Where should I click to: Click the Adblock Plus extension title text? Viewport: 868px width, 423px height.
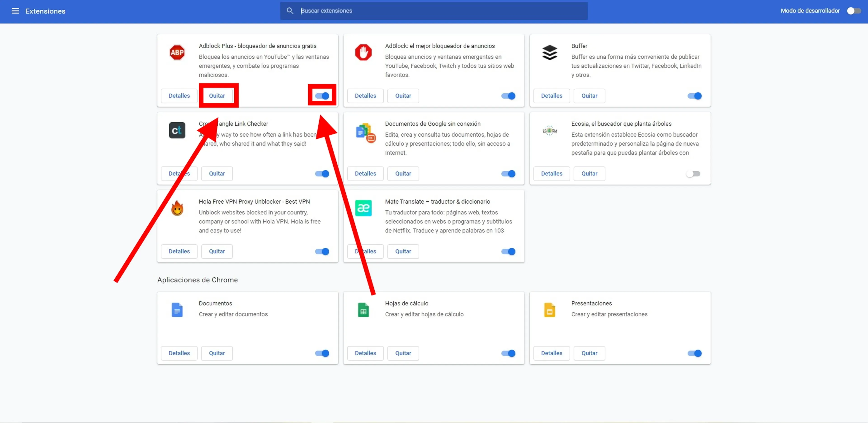click(257, 46)
